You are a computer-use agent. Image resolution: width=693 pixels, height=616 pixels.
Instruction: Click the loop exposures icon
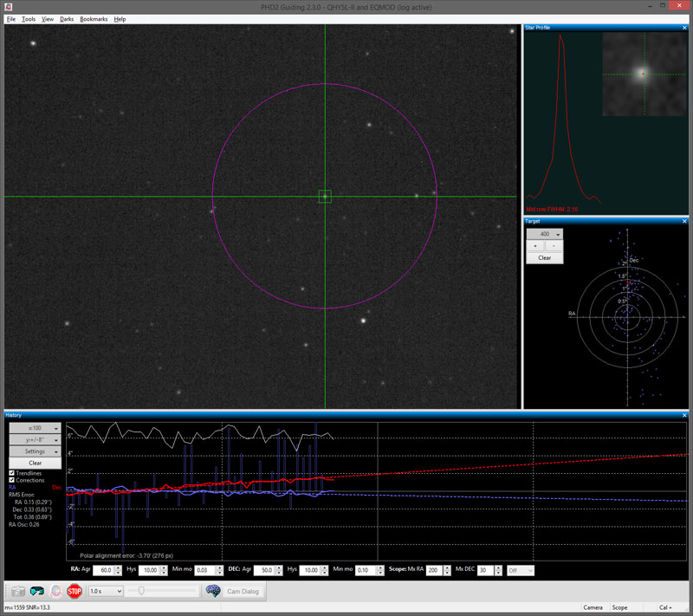click(37, 591)
